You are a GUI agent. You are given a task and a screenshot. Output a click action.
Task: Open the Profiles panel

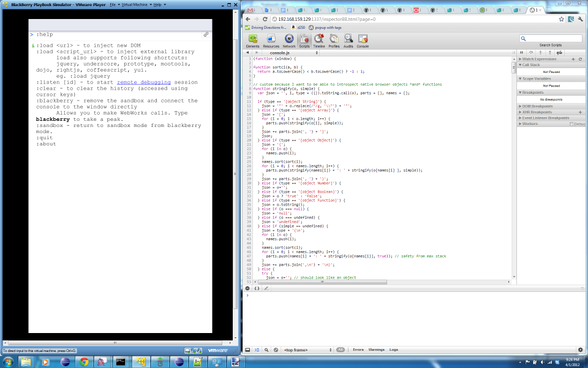334,40
